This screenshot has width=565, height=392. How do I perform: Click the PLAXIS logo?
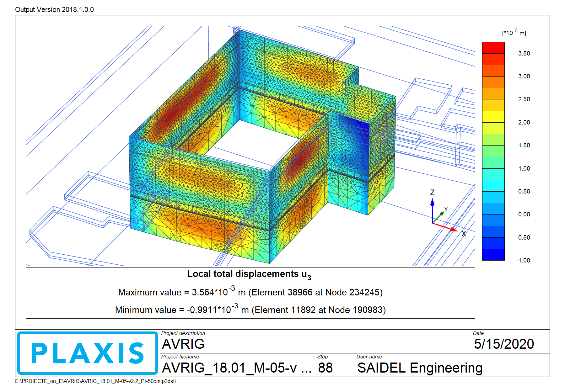pyautogui.click(x=88, y=353)
